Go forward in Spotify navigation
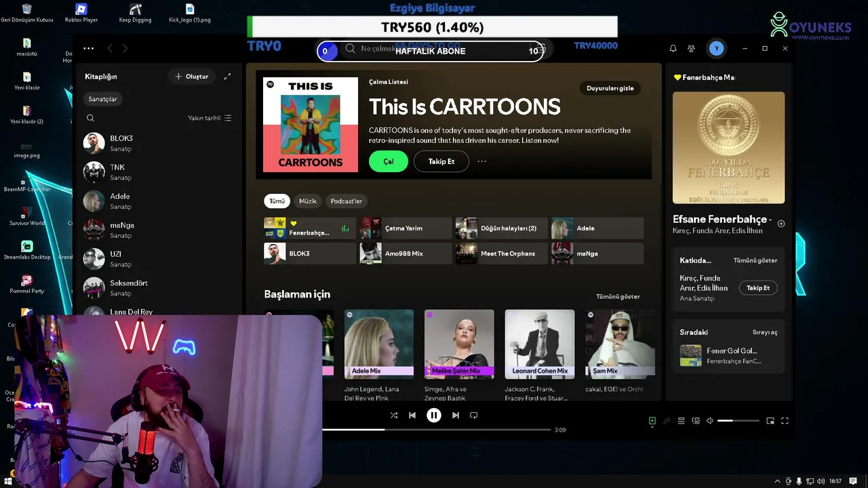The height and width of the screenshot is (488, 868). [125, 48]
